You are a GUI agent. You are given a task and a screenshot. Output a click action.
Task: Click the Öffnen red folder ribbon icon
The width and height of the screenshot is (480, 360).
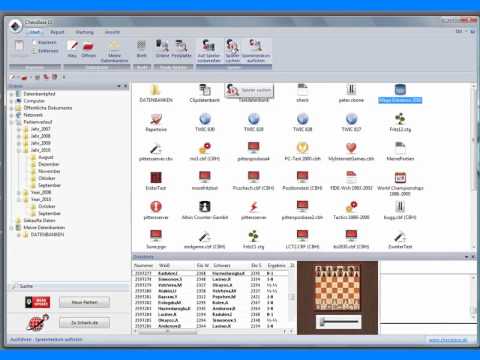coord(88,48)
